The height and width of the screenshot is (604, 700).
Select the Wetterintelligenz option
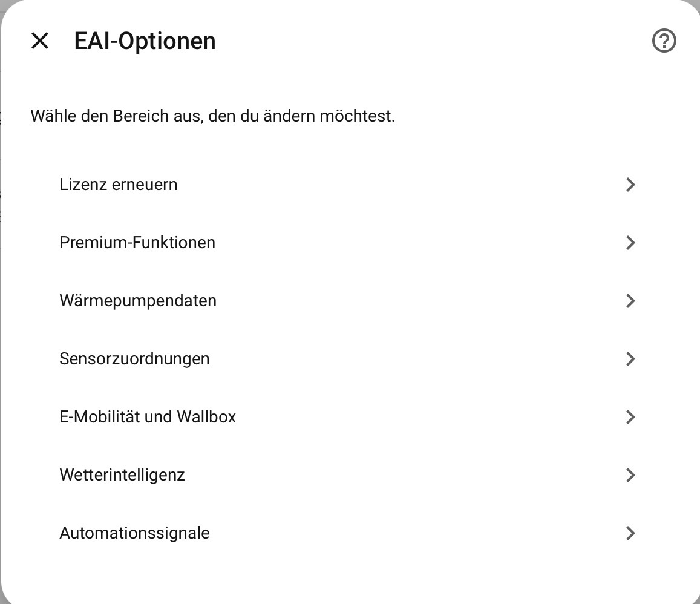tap(350, 474)
